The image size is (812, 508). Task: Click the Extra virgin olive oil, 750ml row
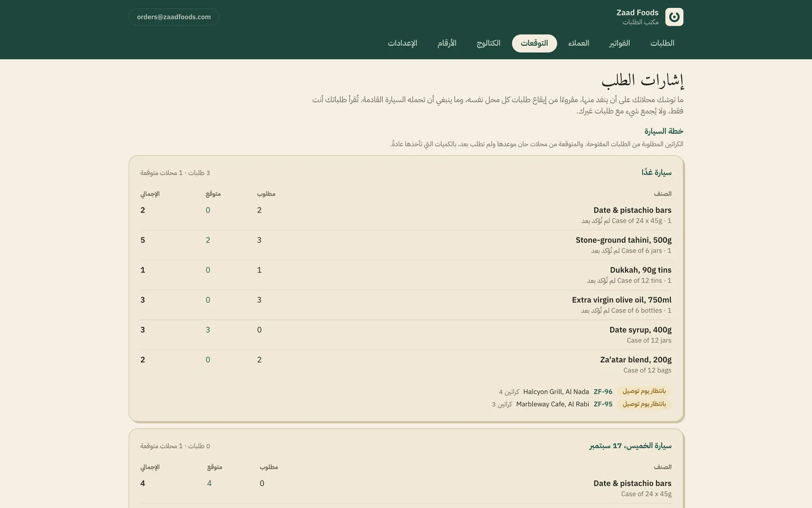406,305
